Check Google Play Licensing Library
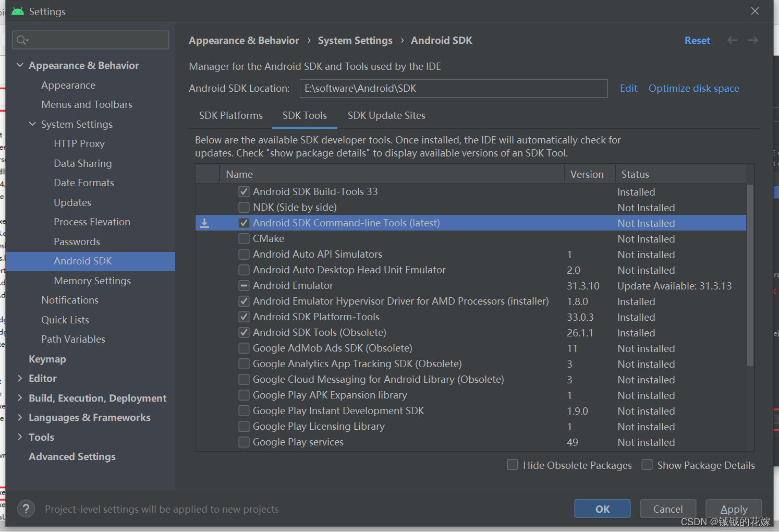Viewport: 779px width, 532px height. pyautogui.click(x=244, y=426)
